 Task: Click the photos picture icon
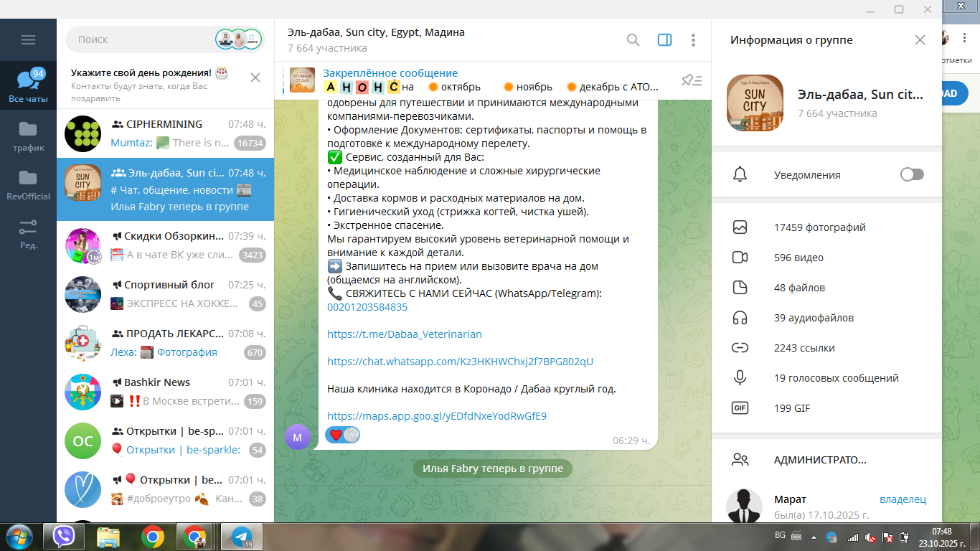point(740,227)
